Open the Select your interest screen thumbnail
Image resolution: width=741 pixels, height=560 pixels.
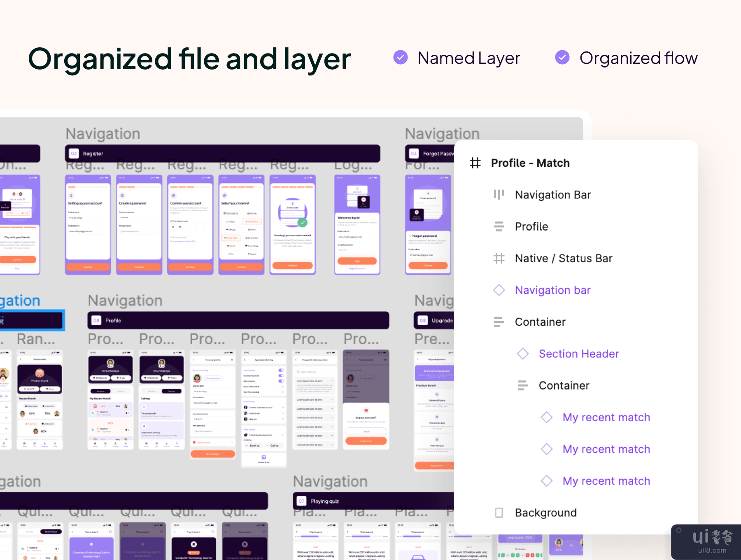coord(241,224)
